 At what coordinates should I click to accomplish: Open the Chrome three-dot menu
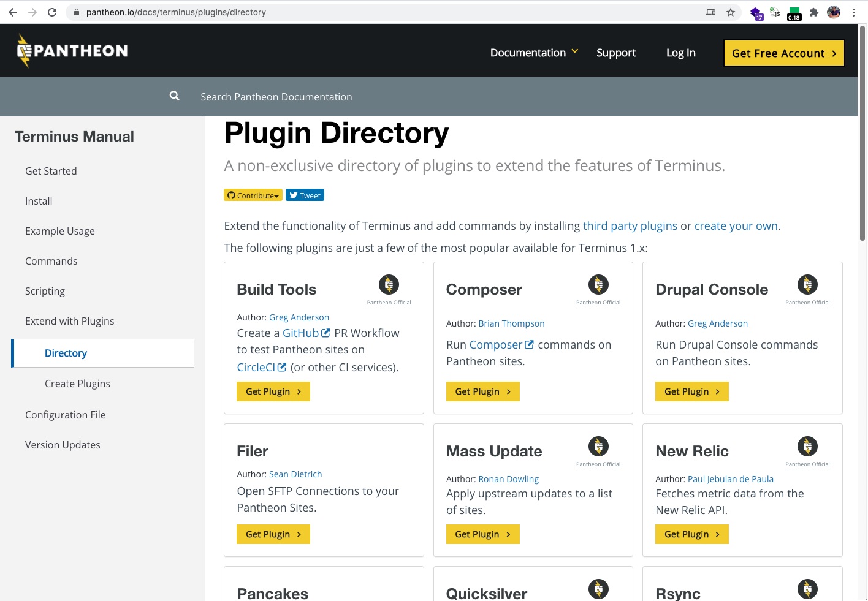[x=853, y=12]
